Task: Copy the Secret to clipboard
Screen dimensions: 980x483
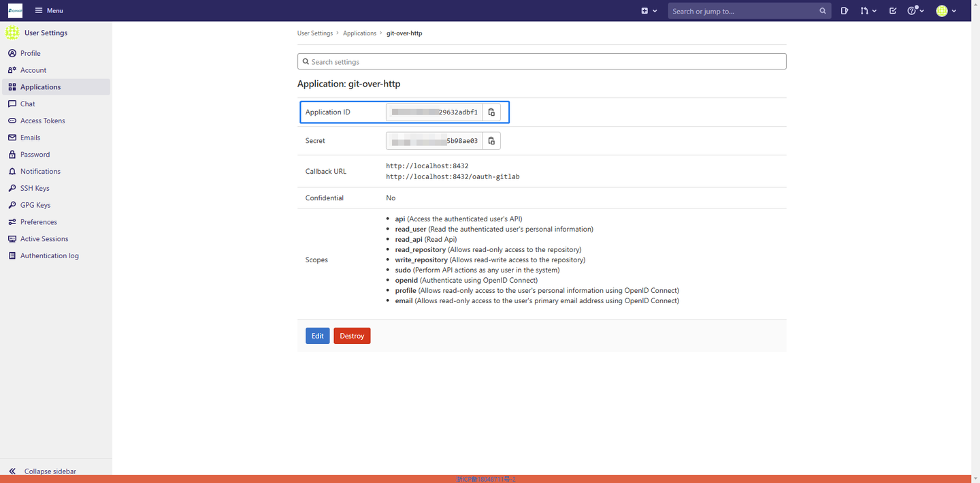Action: tap(491, 141)
